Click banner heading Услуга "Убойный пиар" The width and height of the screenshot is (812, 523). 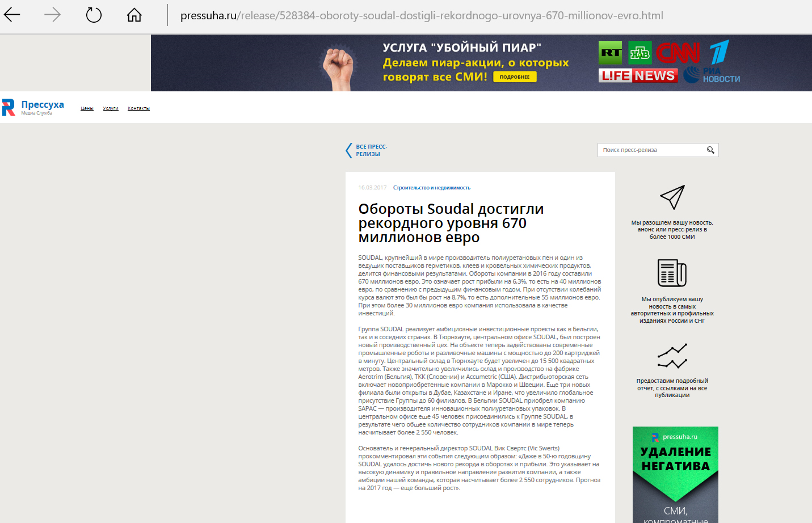pos(462,48)
